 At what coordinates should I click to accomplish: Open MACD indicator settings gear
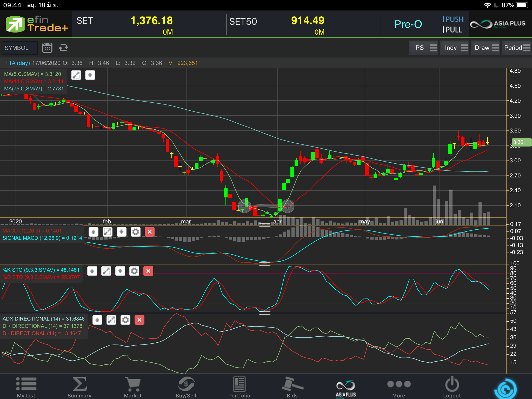tap(135, 232)
